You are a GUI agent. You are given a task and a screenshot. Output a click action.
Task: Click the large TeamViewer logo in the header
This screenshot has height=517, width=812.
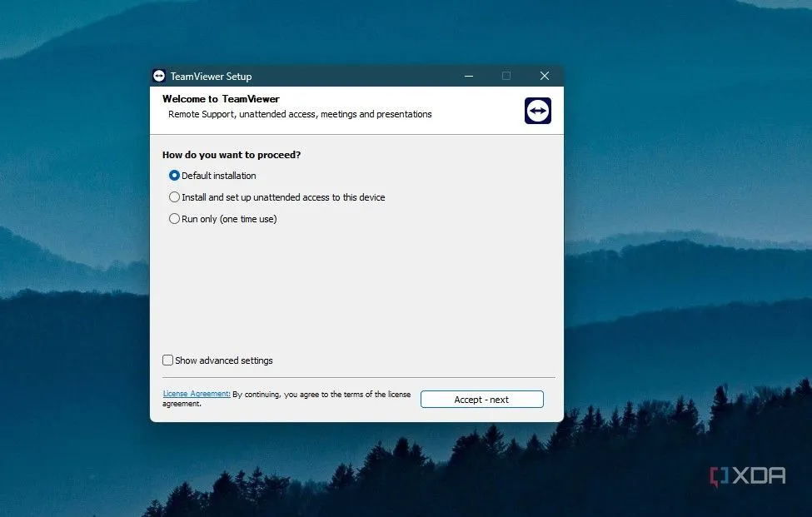click(537, 111)
